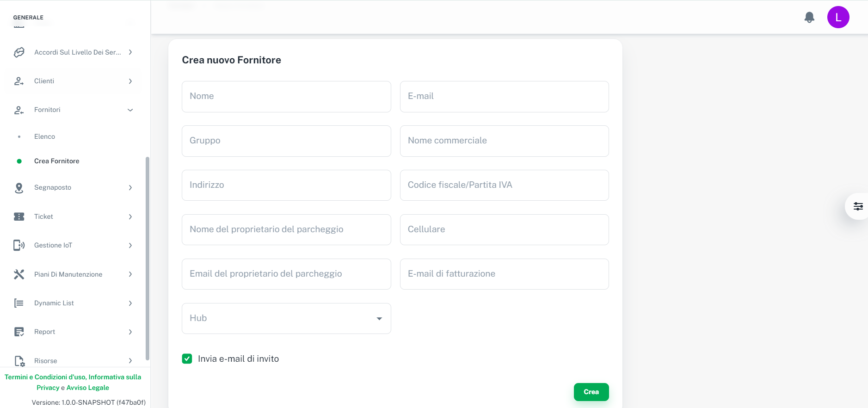Image resolution: width=868 pixels, height=408 pixels.
Task: Open the settings customizer sliders icon
Action: tap(858, 206)
